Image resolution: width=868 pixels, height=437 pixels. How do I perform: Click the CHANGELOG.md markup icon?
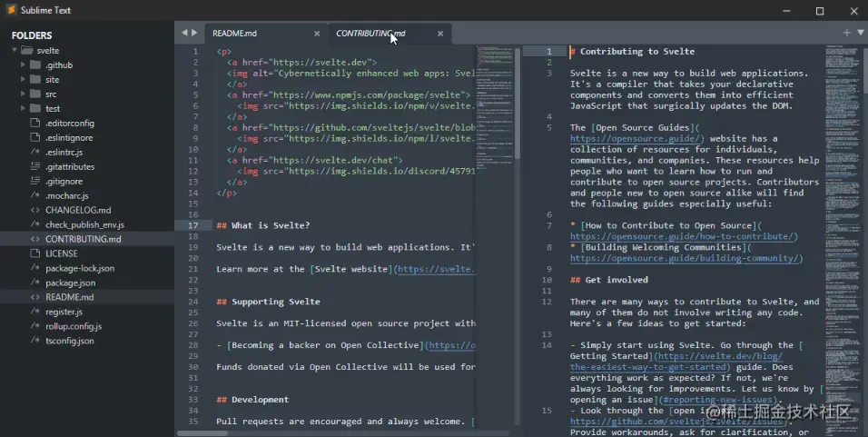tap(35, 210)
